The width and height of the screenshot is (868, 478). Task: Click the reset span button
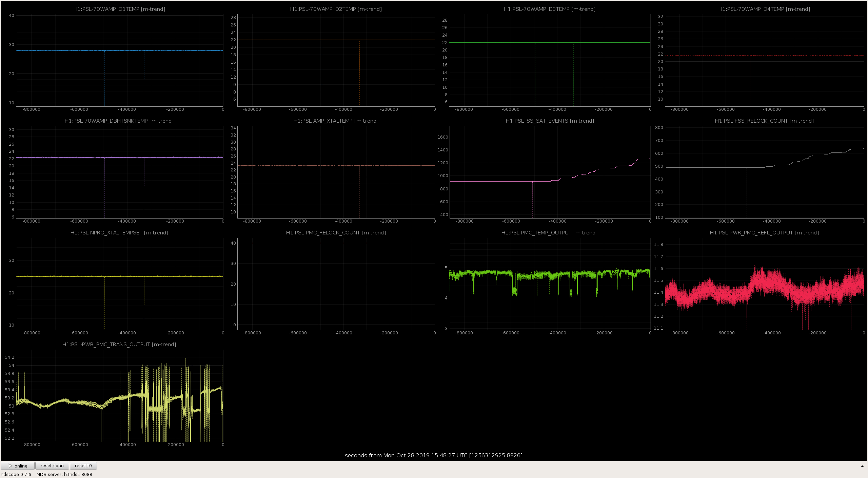52,466
